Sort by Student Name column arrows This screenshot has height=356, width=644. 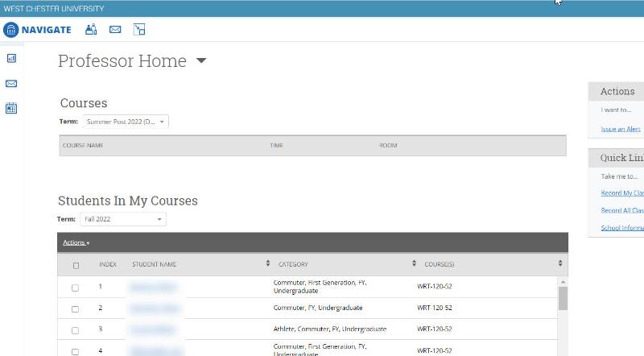[x=267, y=264]
